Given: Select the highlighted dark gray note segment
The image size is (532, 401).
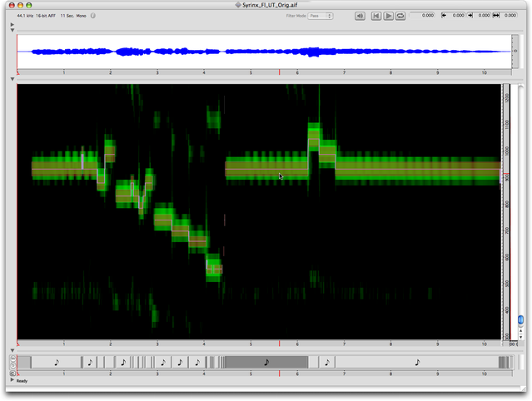Looking at the screenshot, I should click(x=266, y=363).
